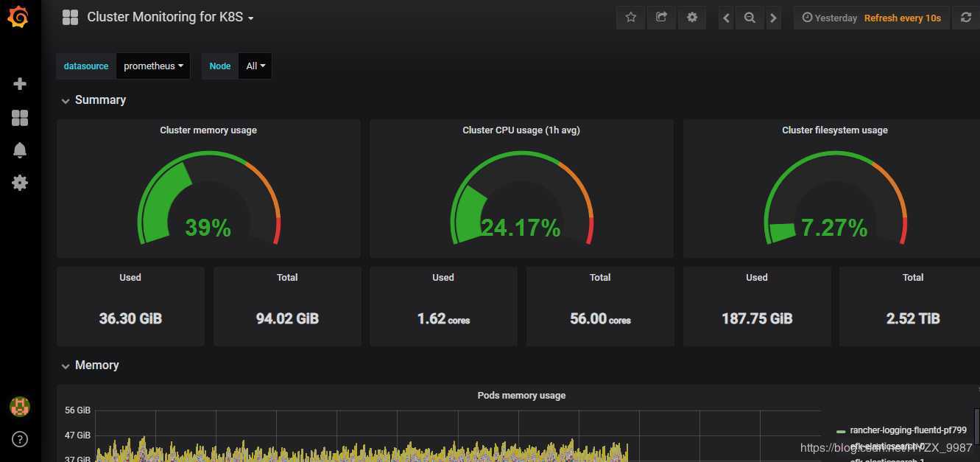Open Cluster memory usage panel title menu
This screenshot has width=980, height=462.
click(208, 130)
